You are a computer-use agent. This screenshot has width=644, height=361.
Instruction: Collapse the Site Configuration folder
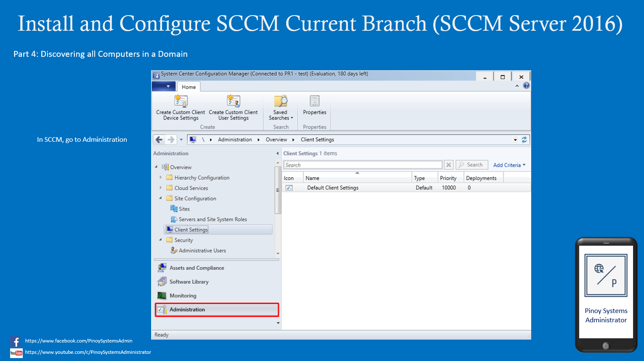pyautogui.click(x=160, y=198)
